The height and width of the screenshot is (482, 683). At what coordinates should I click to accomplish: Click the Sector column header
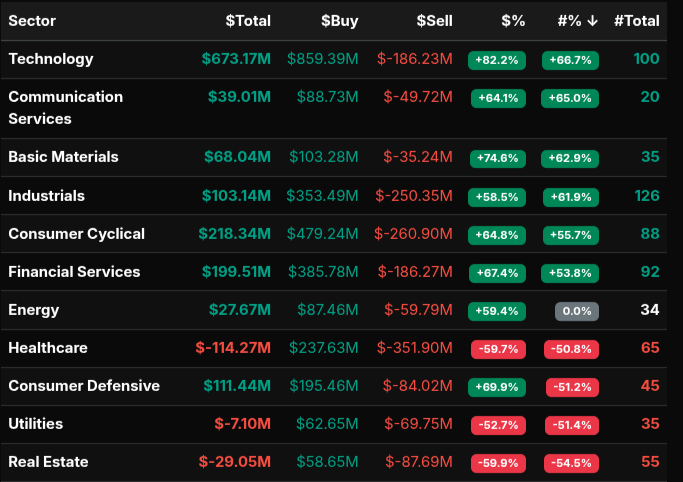32,21
